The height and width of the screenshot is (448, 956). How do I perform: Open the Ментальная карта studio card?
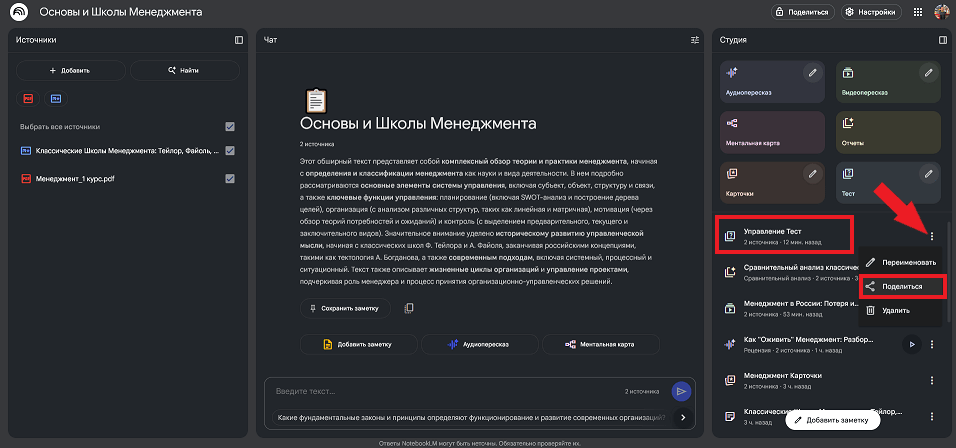[x=772, y=131]
